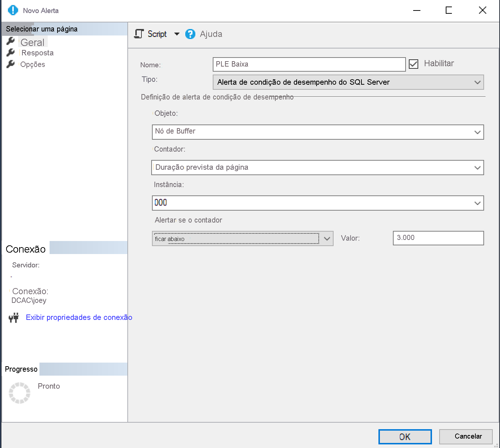Click the blue Ajuda question mark icon
This screenshot has height=448, width=500.
click(190, 34)
